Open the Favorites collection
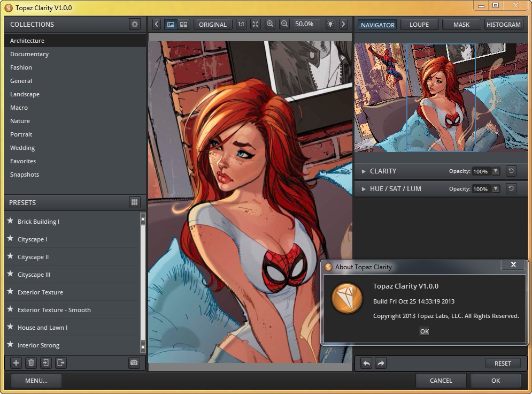 [x=75, y=161]
